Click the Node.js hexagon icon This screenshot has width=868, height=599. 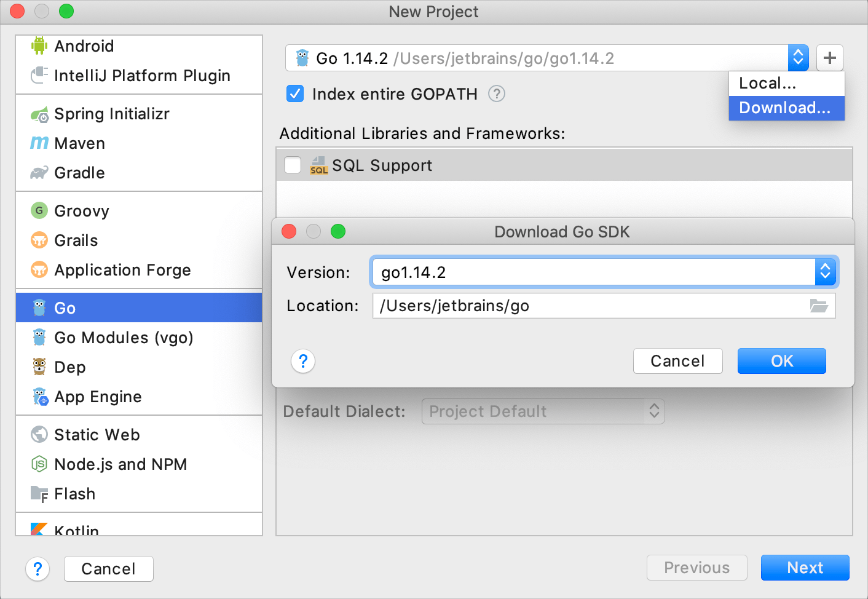39,464
